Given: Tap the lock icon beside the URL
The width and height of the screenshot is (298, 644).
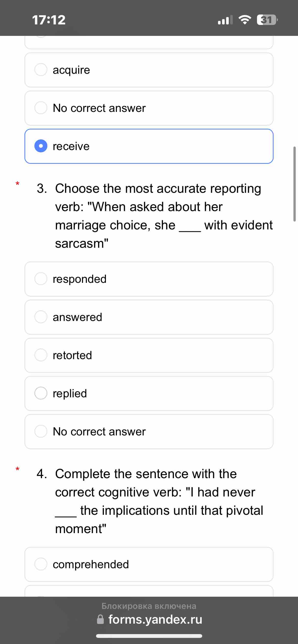Looking at the screenshot, I should (x=101, y=620).
